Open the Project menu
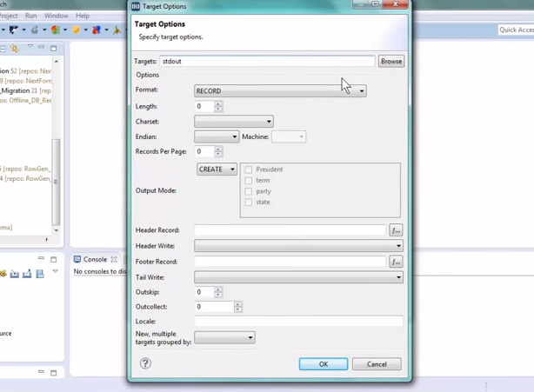This screenshot has height=392, width=534. 9,16
